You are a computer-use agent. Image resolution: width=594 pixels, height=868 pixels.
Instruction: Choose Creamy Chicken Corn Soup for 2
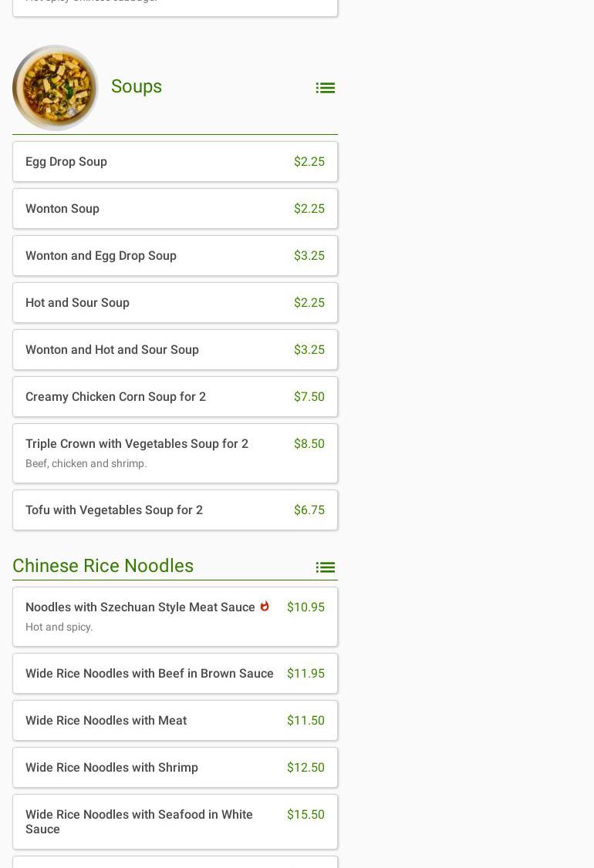point(175,397)
